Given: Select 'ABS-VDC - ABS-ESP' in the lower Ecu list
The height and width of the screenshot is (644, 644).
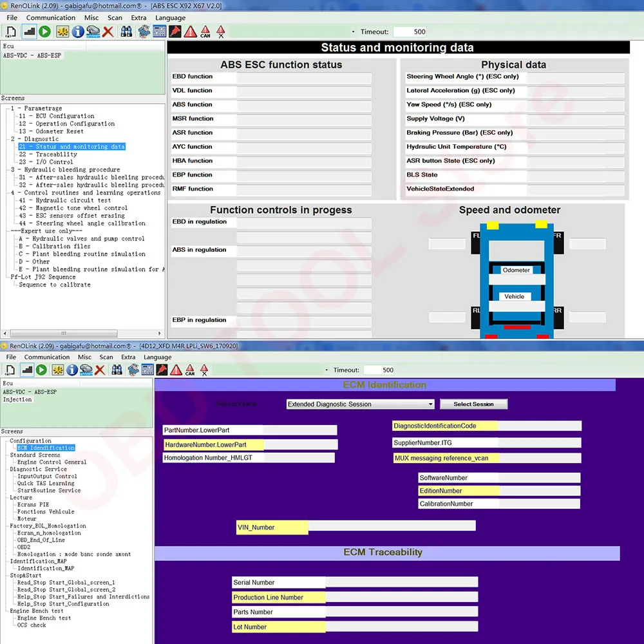Looking at the screenshot, I should coord(30,392).
